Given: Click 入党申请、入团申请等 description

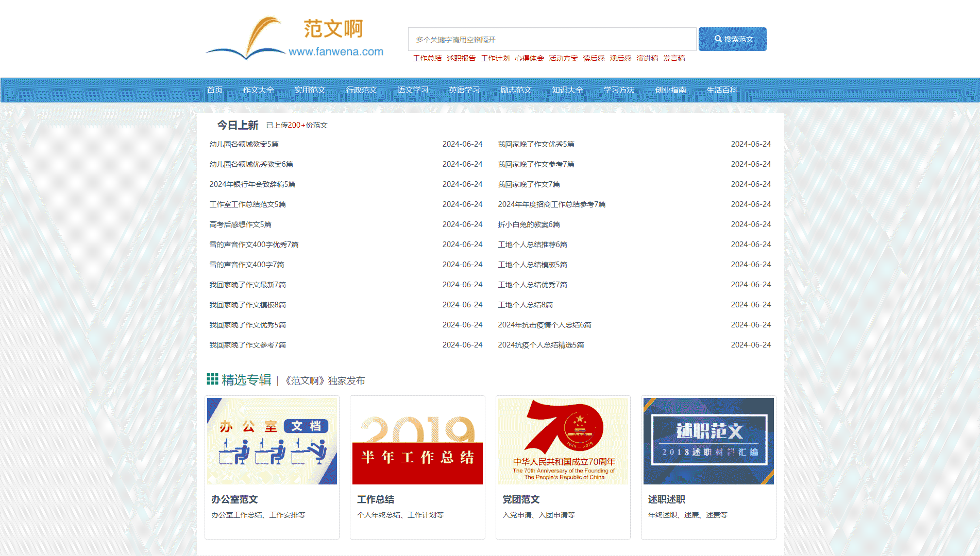Looking at the screenshot, I should point(538,515).
